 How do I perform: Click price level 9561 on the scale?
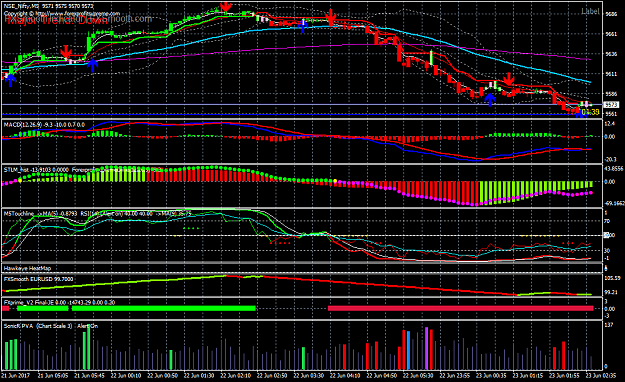coord(611,114)
